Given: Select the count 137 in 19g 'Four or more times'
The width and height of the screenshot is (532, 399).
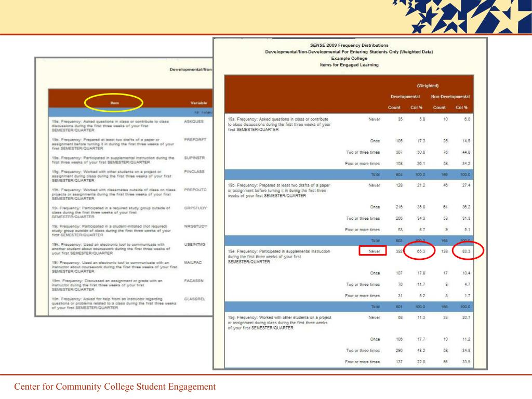Looking at the screenshot, I should (399, 362).
